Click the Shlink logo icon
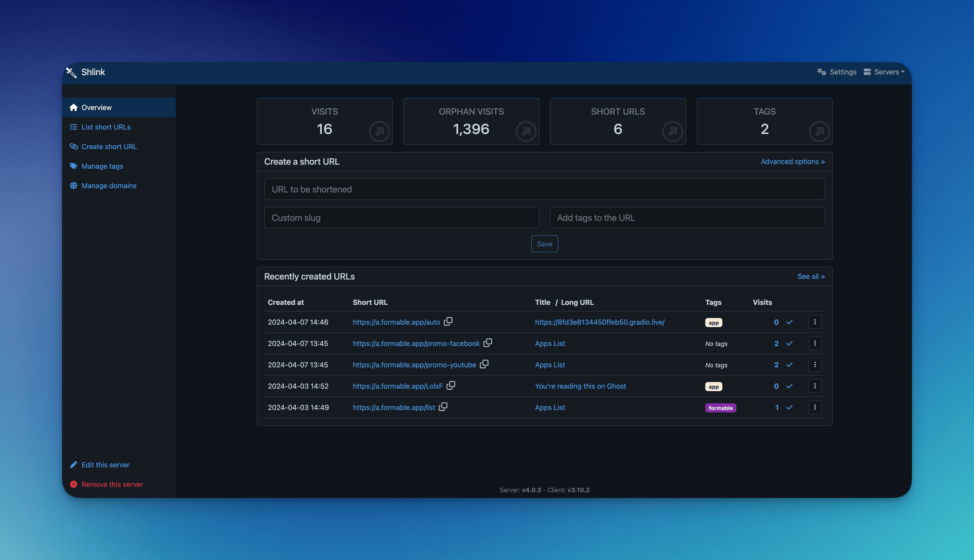 pyautogui.click(x=71, y=72)
